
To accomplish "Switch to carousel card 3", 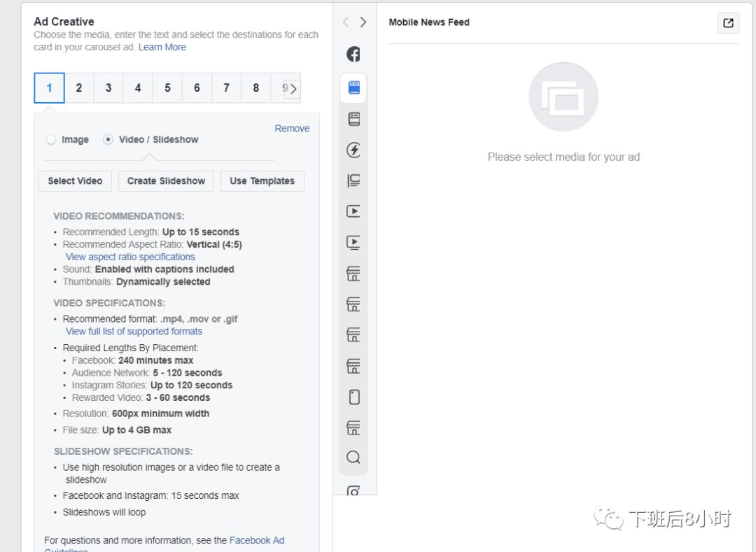I will click(108, 87).
